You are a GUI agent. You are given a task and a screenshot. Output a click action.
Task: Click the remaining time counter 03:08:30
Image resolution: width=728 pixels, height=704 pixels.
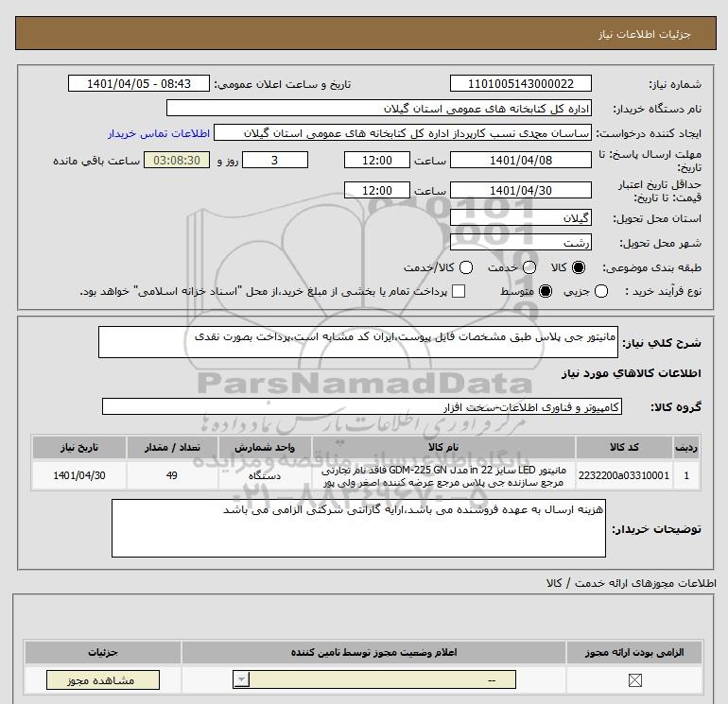[177, 160]
